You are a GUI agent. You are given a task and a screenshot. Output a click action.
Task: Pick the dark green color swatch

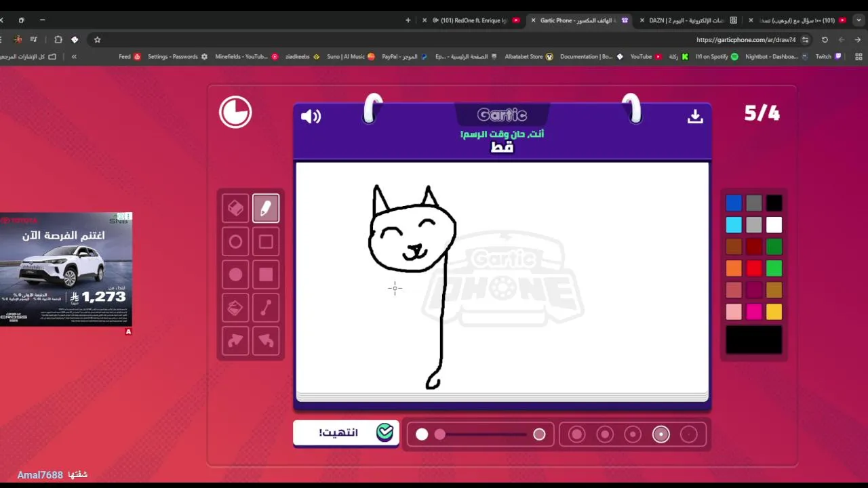pyautogui.click(x=774, y=246)
